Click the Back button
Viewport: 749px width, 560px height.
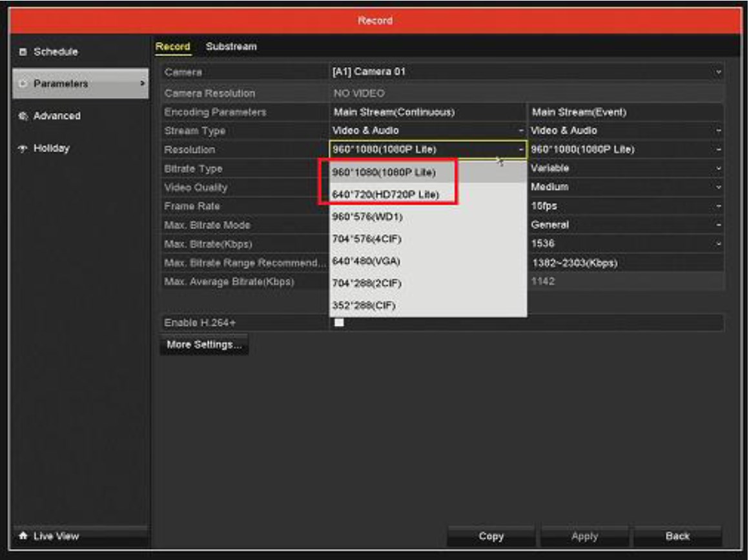pos(677,536)
